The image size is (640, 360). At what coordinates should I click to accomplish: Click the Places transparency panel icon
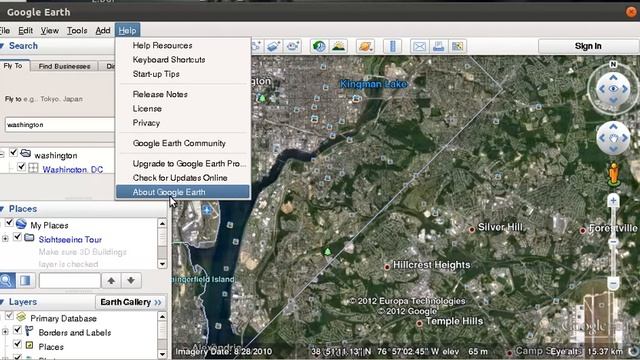point(25,280)
